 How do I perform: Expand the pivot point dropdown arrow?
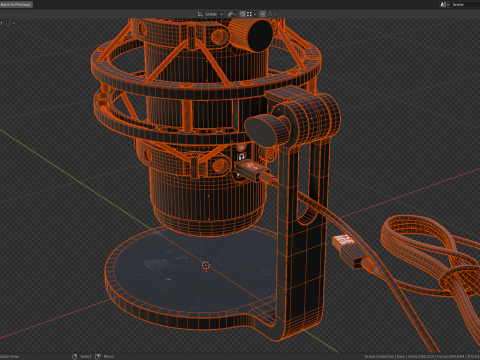235,14
